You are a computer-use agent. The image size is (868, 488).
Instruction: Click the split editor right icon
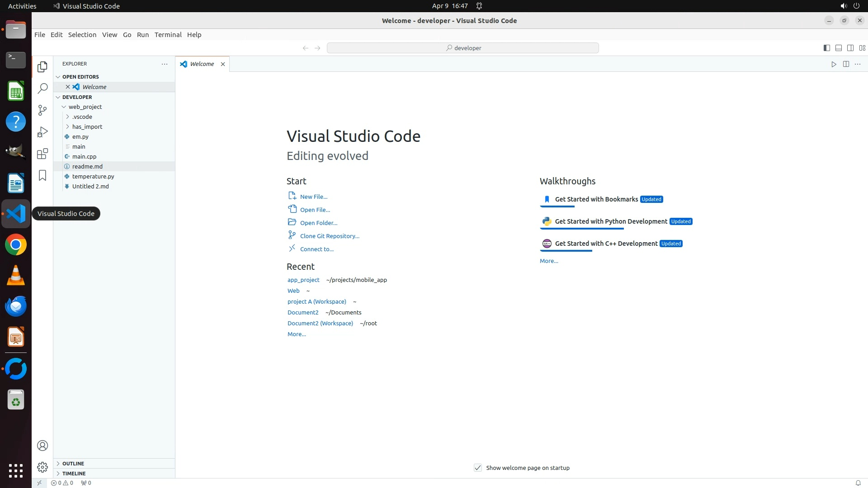846,64
